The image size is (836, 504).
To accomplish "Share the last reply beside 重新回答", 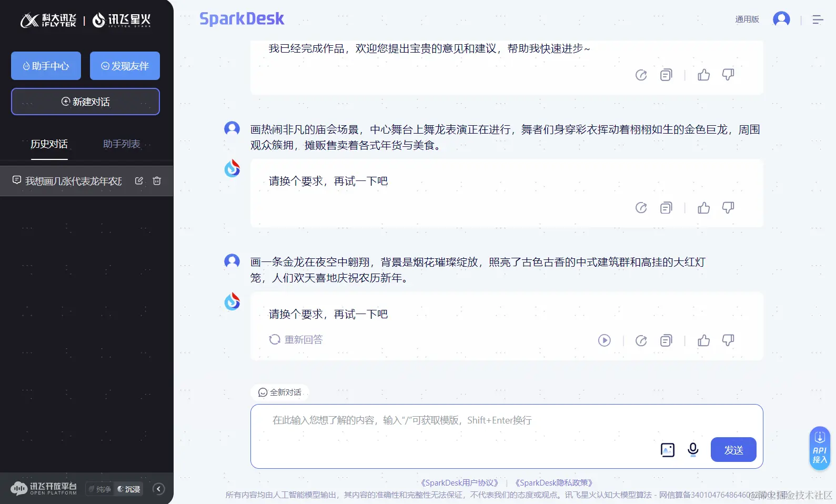I will 641,340.
